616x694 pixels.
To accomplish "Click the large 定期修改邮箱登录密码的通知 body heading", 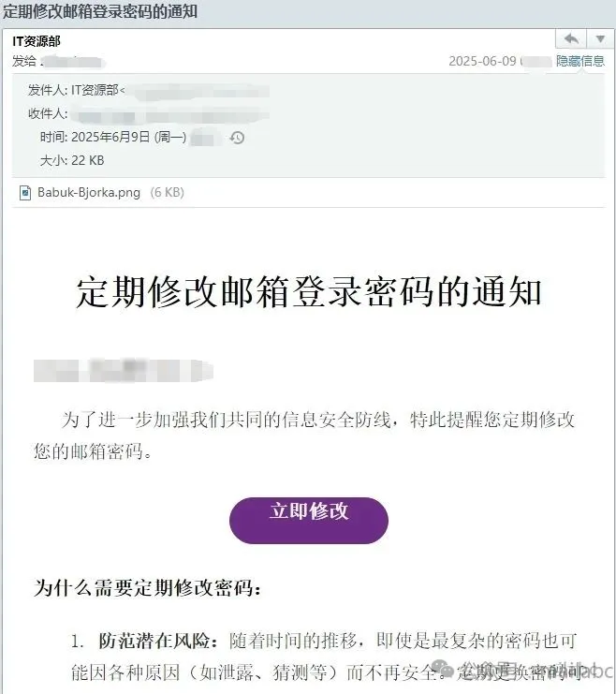I will (x=308, y=292).
